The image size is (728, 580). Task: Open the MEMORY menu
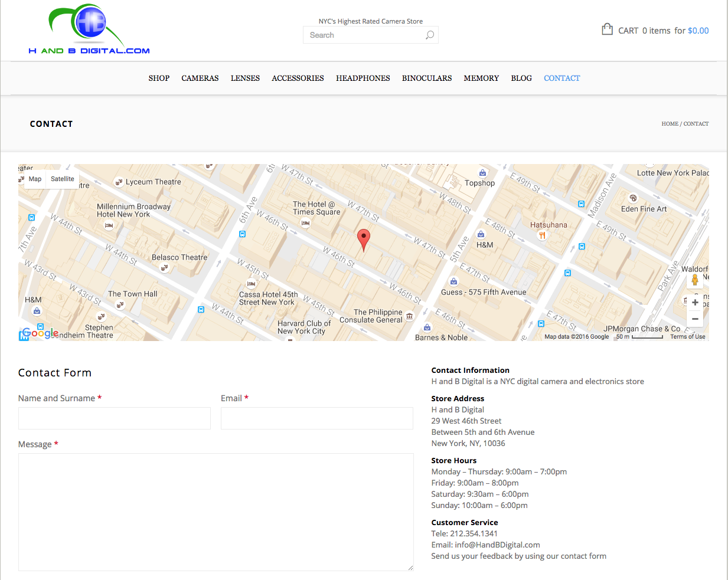click(x=481, y=78)
